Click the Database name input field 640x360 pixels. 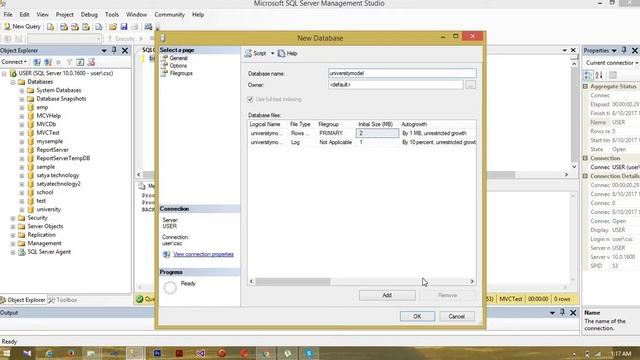(402, 73)
